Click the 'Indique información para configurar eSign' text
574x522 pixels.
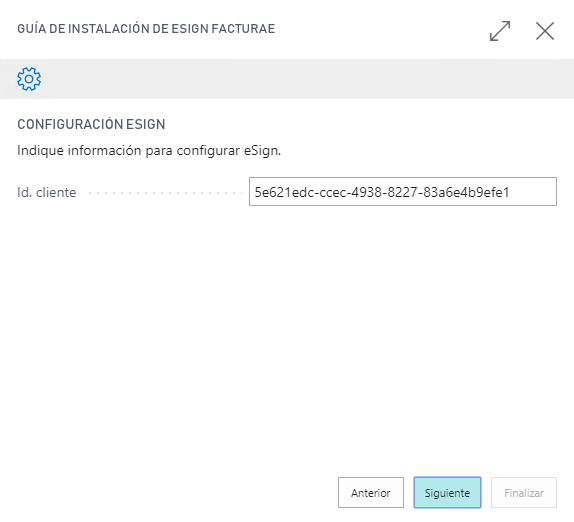coord(149,150)
